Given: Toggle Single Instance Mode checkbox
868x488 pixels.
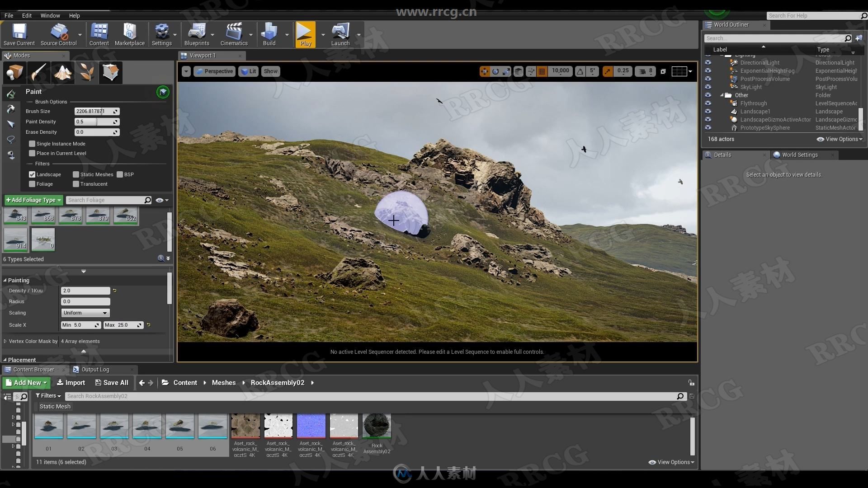Looking at the screenshot, I should pyautogui.click(x=31, y=143).
